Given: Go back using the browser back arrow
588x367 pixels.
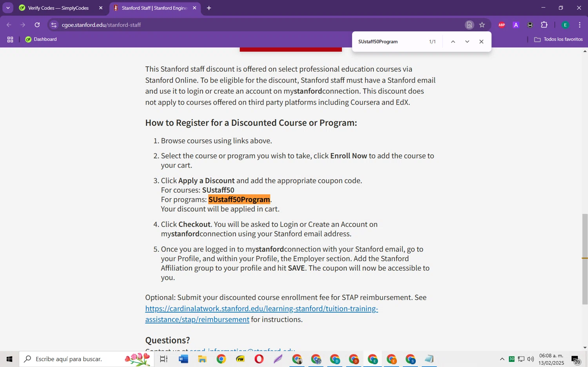Looking at the screenshot, I should pos(9,25).
